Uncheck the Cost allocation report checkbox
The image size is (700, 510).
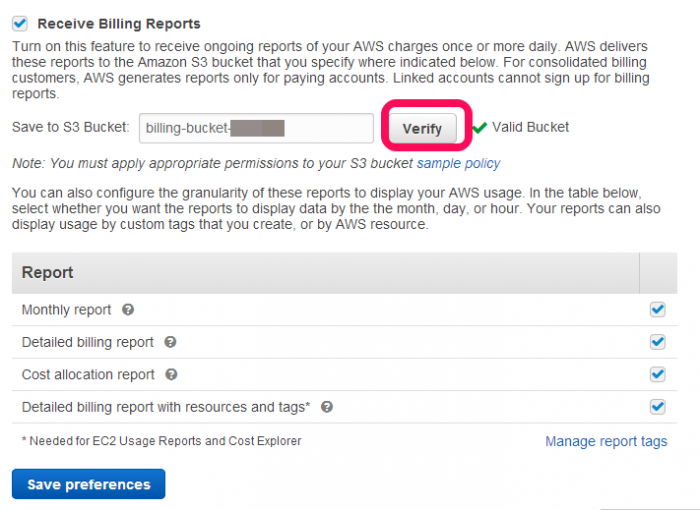pos(657,374)
